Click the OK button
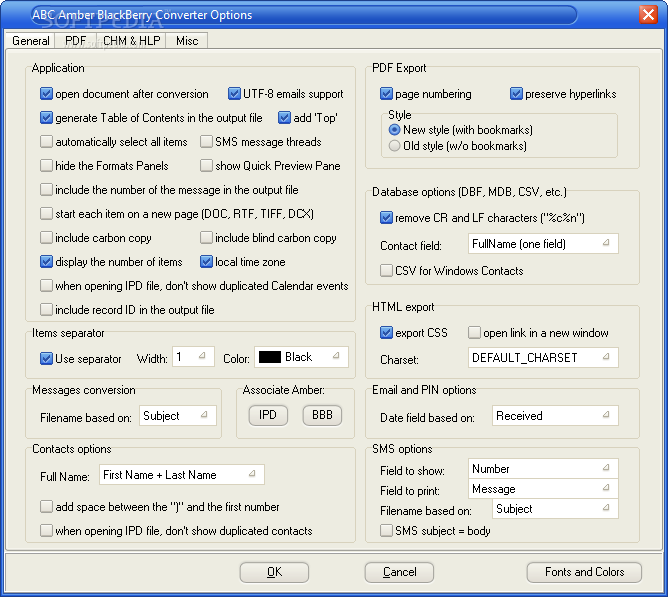The height and width of the screenshot is (597, 668). (274, 572)
